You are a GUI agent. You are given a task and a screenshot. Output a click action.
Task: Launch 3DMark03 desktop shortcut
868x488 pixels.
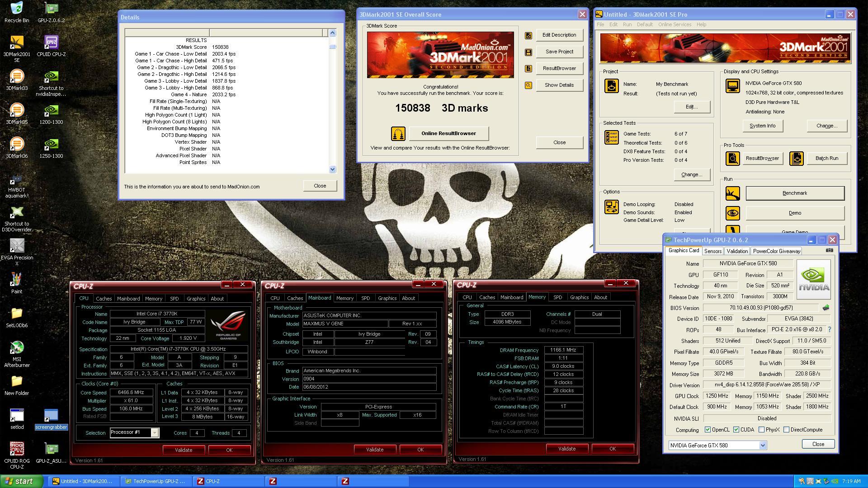point(17,80)
